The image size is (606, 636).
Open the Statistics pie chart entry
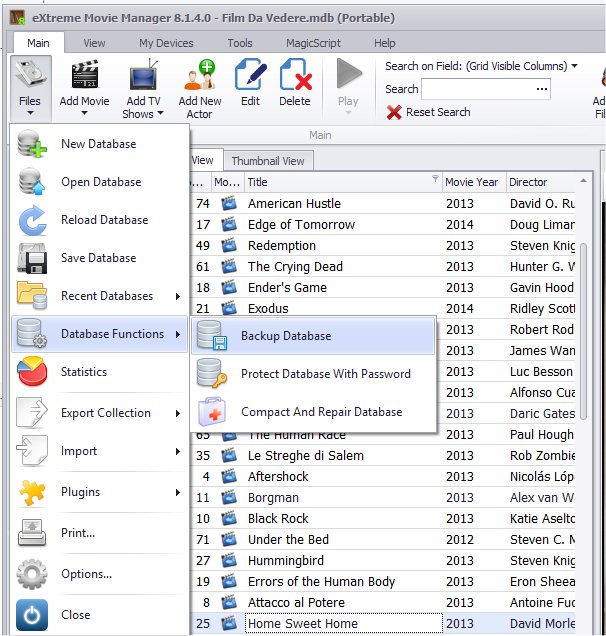[x=84, y=372]
